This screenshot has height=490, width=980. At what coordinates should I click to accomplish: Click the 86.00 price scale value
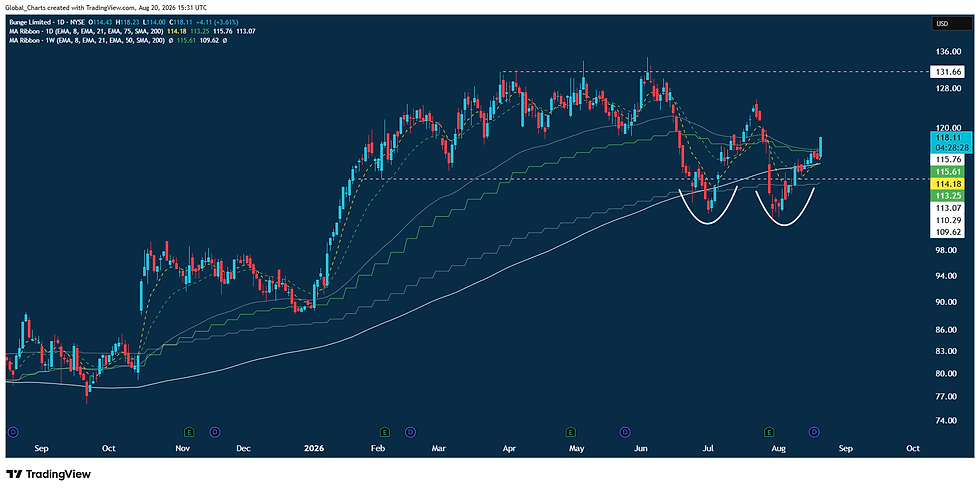point(948,330)
